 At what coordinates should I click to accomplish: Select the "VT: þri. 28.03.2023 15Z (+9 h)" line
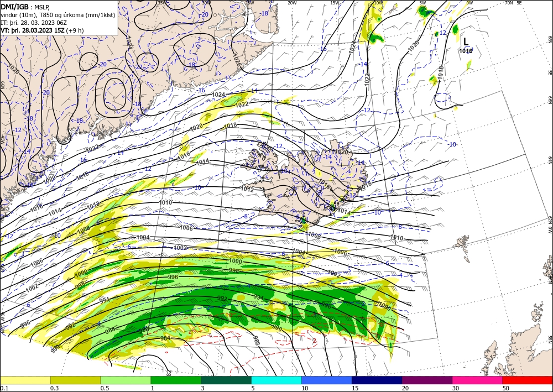point(43,30)
